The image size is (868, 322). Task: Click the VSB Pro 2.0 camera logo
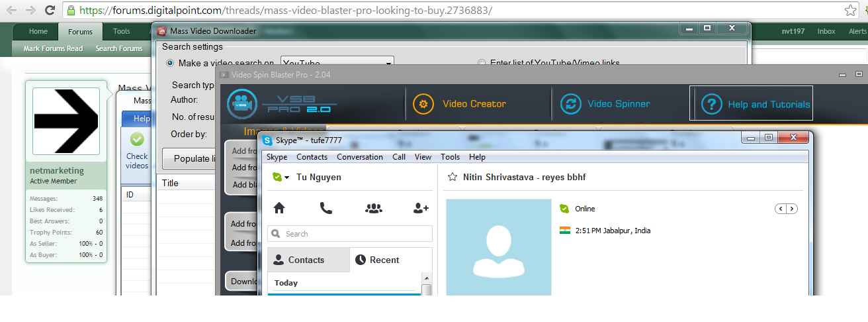242,105
